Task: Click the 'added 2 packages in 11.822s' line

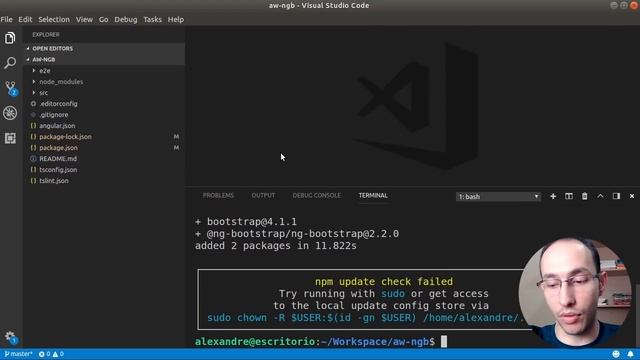Action: [x=276, y=246]
